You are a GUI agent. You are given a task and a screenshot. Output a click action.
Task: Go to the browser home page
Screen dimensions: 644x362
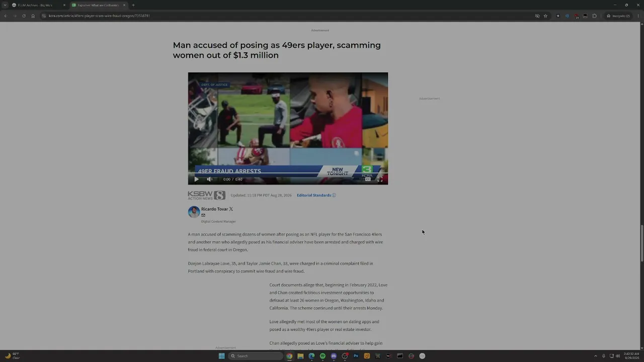tap(33, 16)
